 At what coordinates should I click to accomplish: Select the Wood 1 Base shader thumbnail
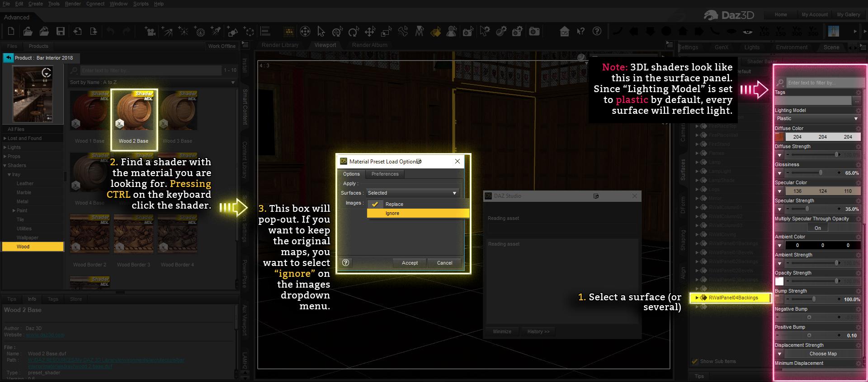coord(90,115)
